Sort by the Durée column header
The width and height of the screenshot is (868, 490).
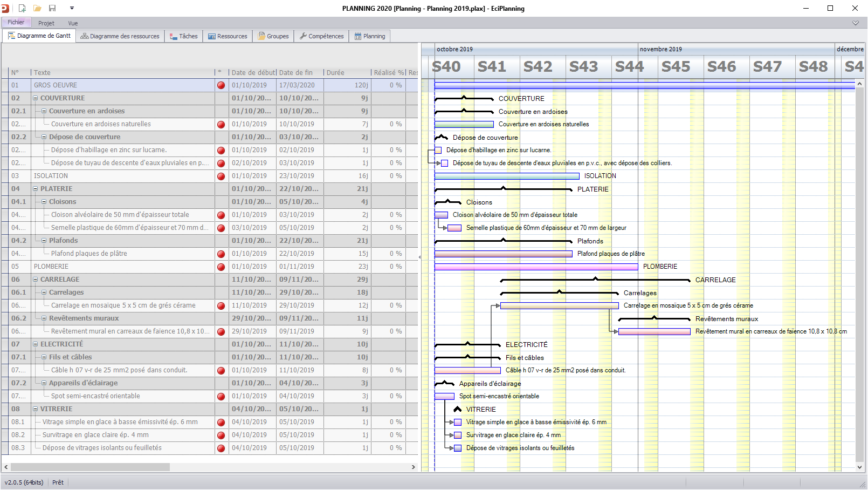point(347,72)
